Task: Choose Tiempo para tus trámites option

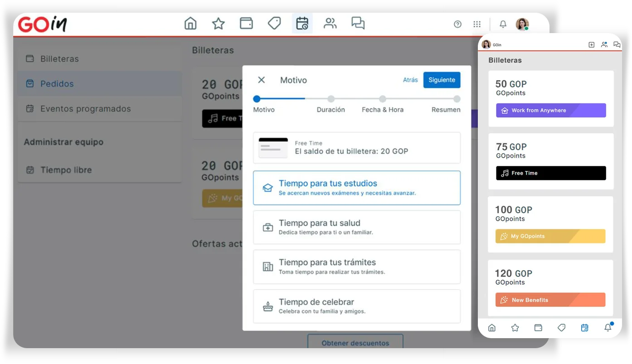Action: (x=357, y=267)
